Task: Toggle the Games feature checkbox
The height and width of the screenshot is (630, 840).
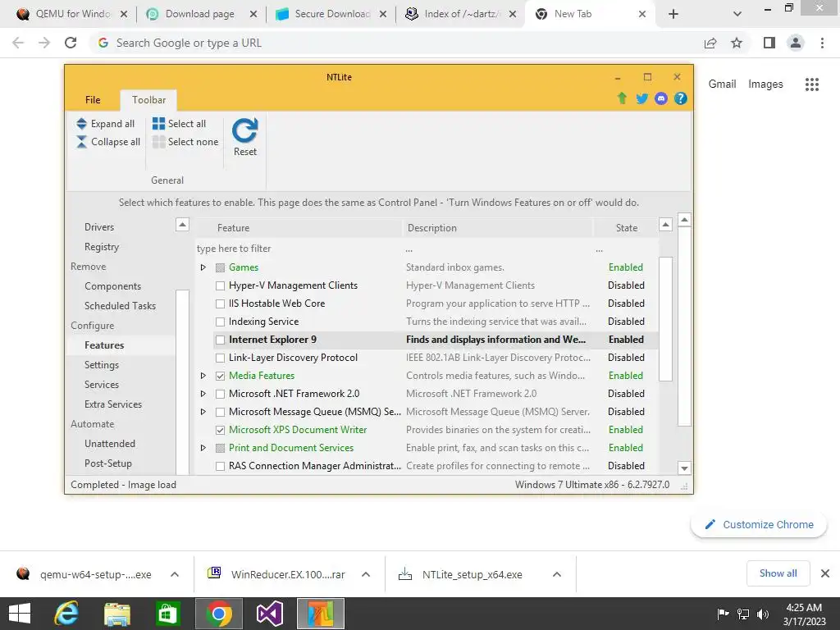Action: coord(220,267)
